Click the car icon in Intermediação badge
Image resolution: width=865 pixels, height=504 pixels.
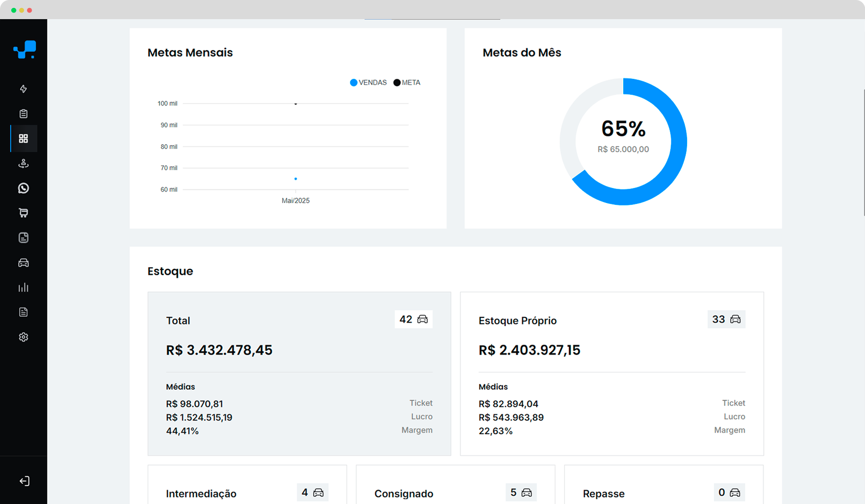point(318,492)
